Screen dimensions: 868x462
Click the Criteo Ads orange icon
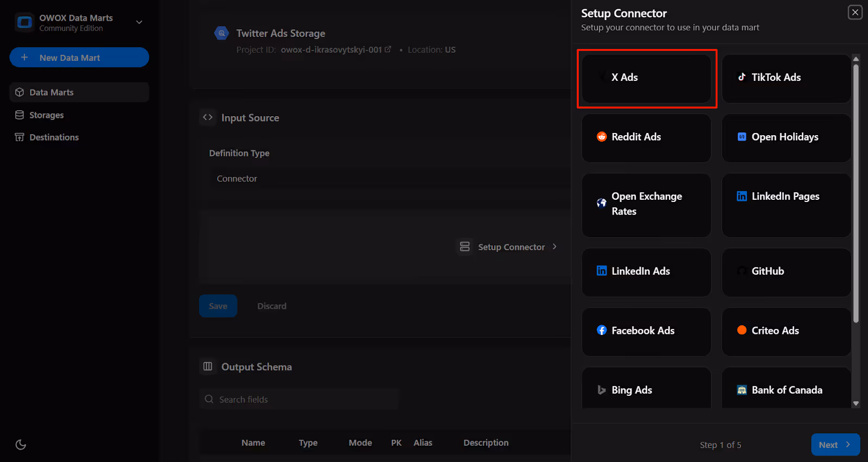(x=742, y=330)
